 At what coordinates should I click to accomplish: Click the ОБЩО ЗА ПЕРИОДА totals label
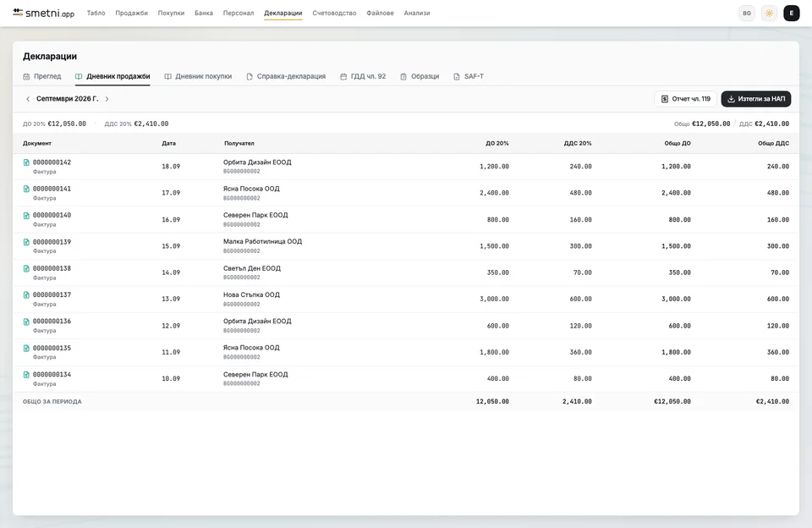[x=52, y=402]
